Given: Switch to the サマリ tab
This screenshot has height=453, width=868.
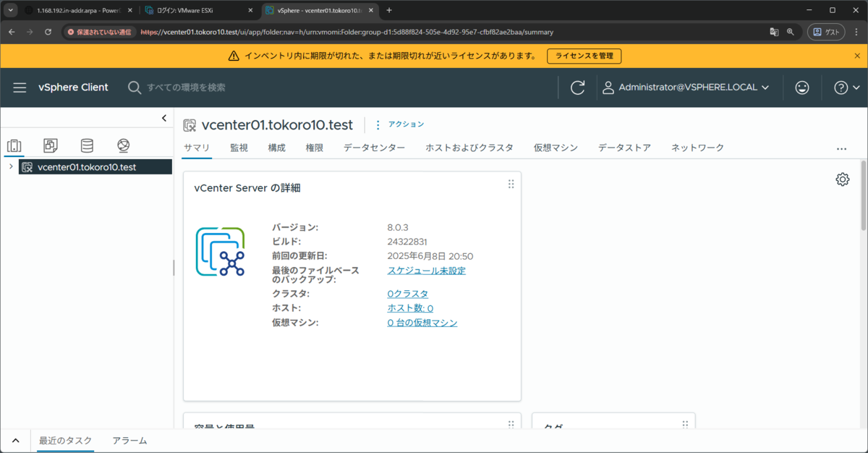Looking at the screenshot, I should click(x=197, y=148).
